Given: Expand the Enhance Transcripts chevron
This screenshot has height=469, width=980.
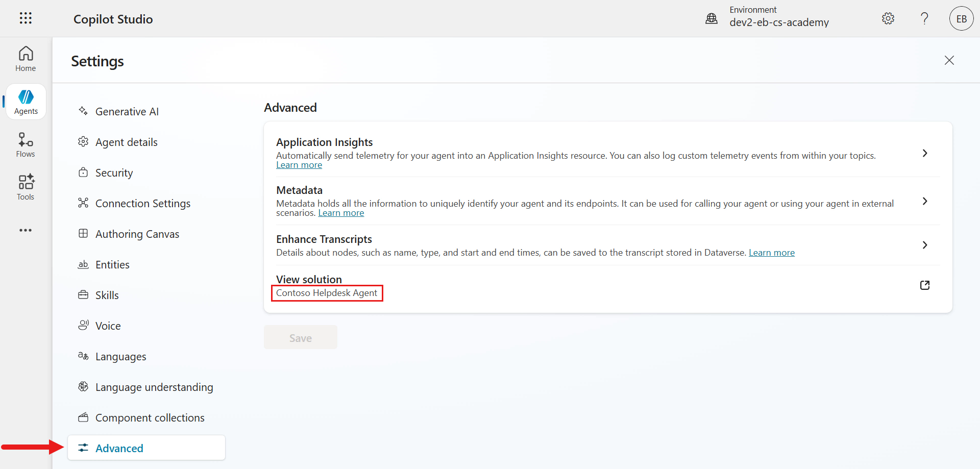Looking at the screenshot, I should pyautogui.click(x=925, y=245).
